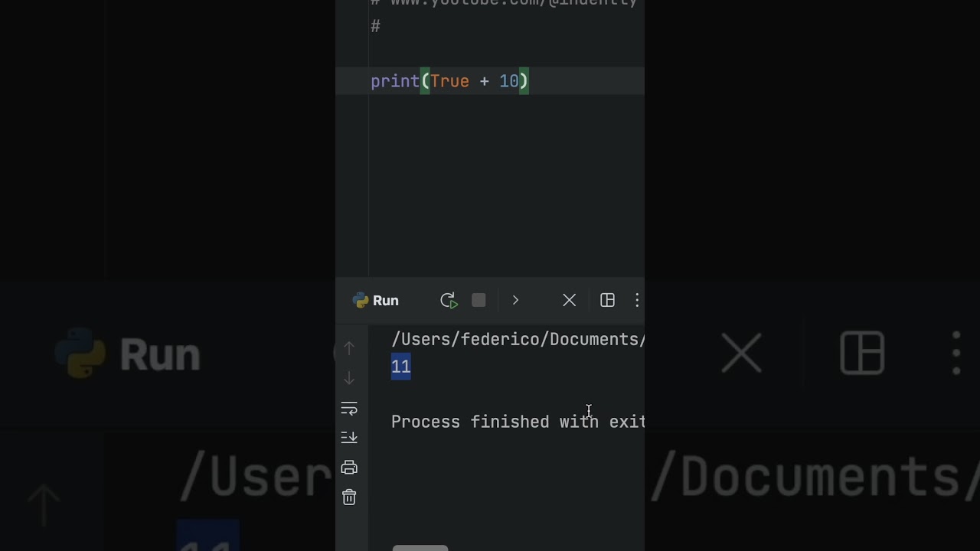Rerun the script with the rerun icon
Image resolution: width=980 pixels, height=551 pixels.
point(449,301)
